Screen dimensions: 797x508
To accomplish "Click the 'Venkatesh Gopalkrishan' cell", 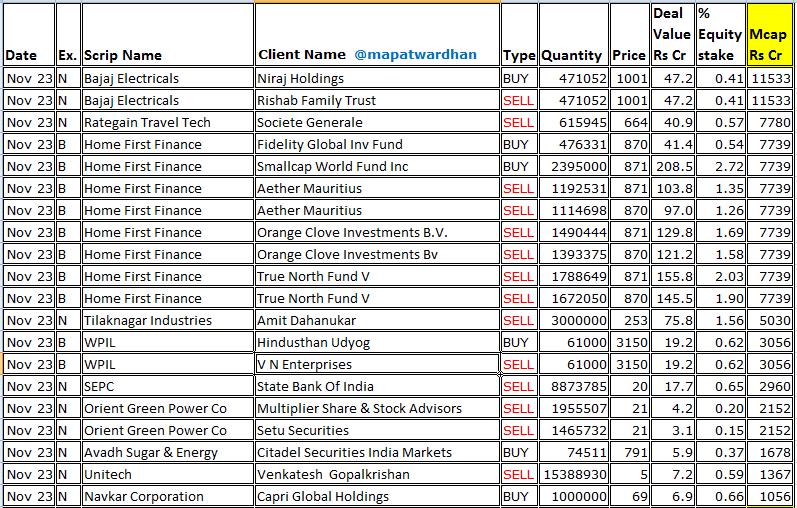I will point(378,474).
